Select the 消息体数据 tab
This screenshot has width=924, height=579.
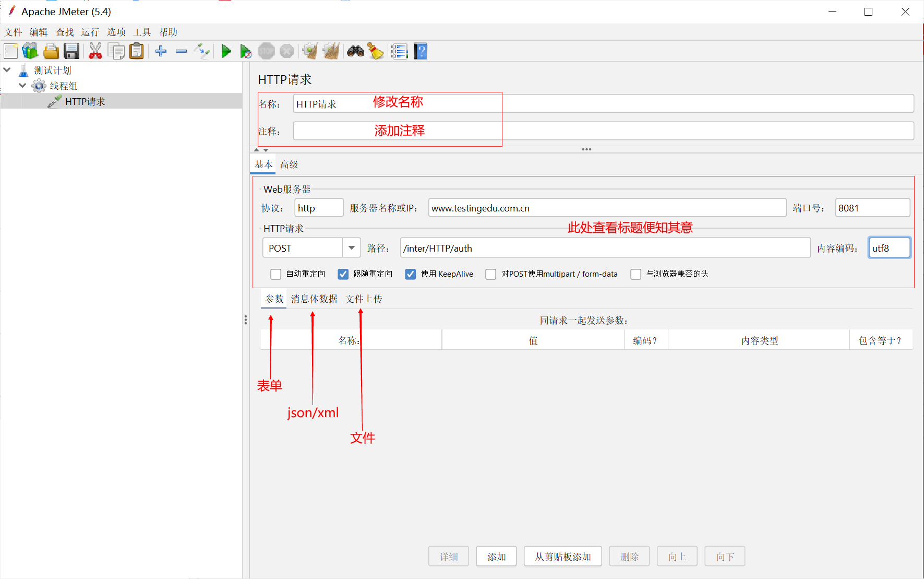314,299
